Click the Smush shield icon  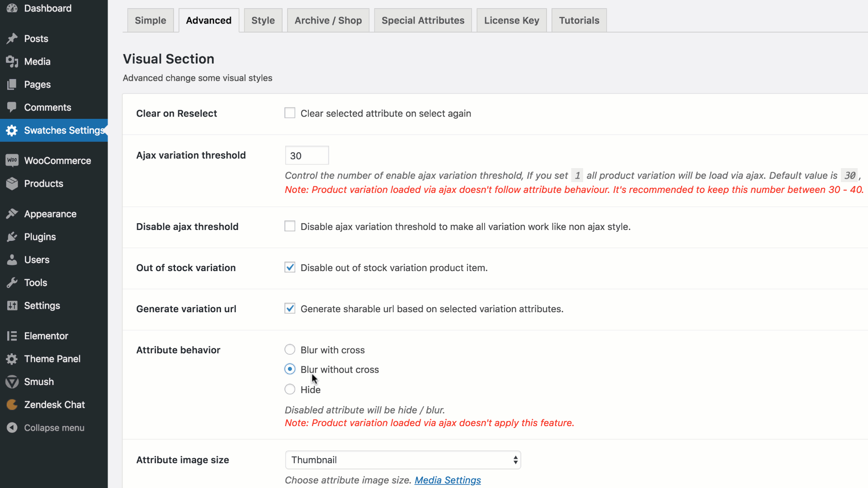[12, 382]
